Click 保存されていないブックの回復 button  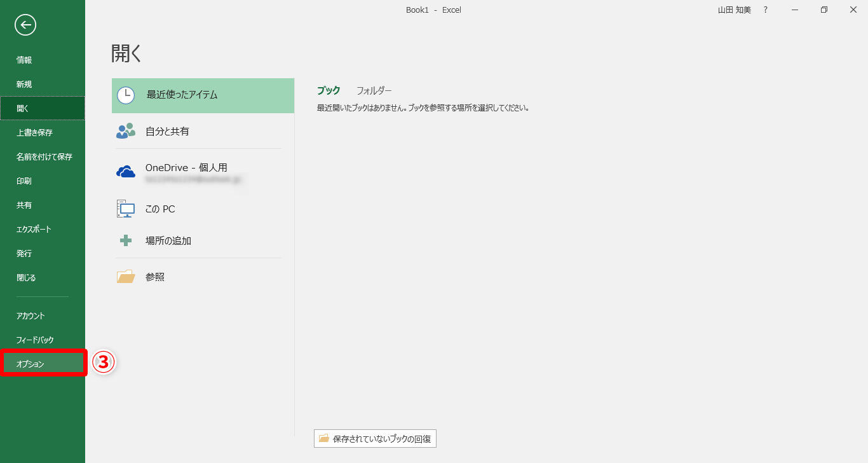[375, 439]
